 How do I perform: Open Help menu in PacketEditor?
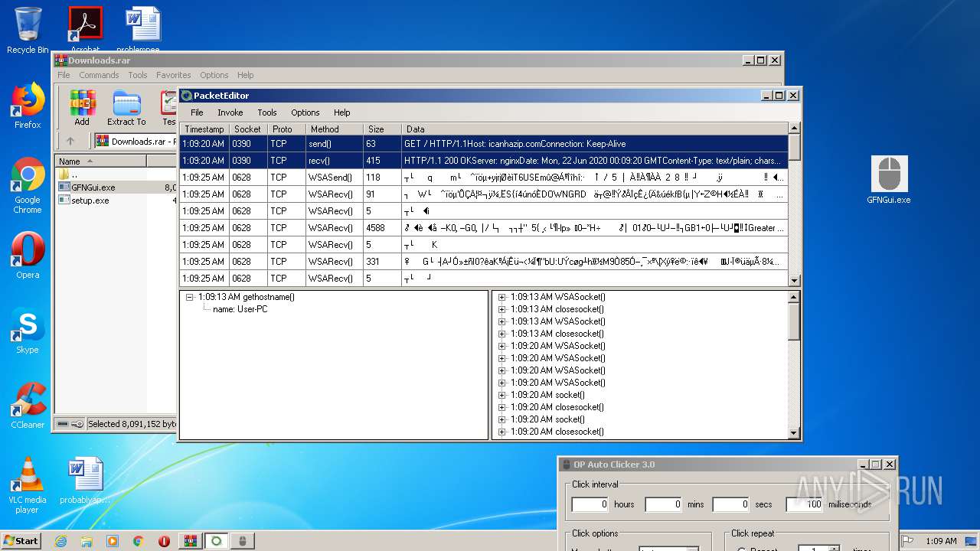pyautogui.click(x=342, y=112)
